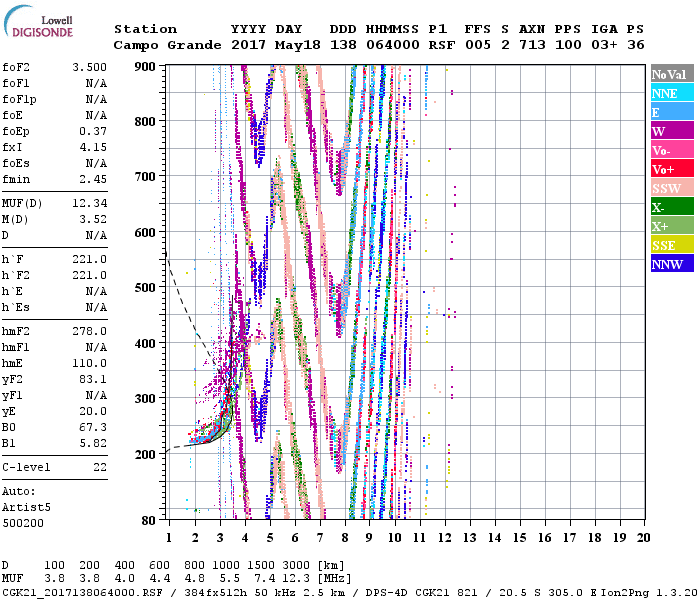Click the yF2 value 83.1

[x=93, y=379]
